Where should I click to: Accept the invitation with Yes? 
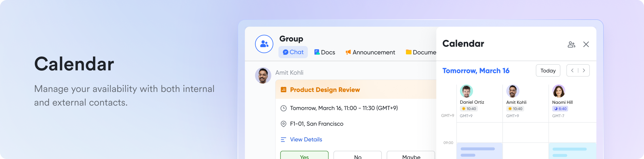pyautogui.click(x=304, y=156)
